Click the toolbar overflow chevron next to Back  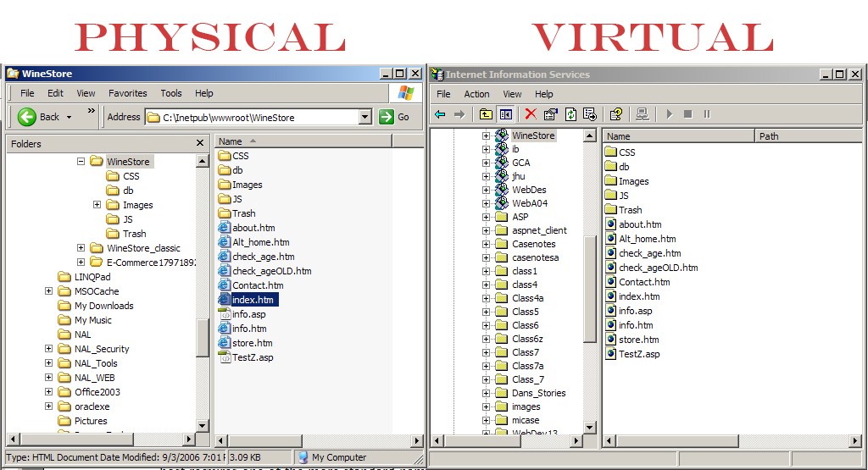click(x=92, y=111)
